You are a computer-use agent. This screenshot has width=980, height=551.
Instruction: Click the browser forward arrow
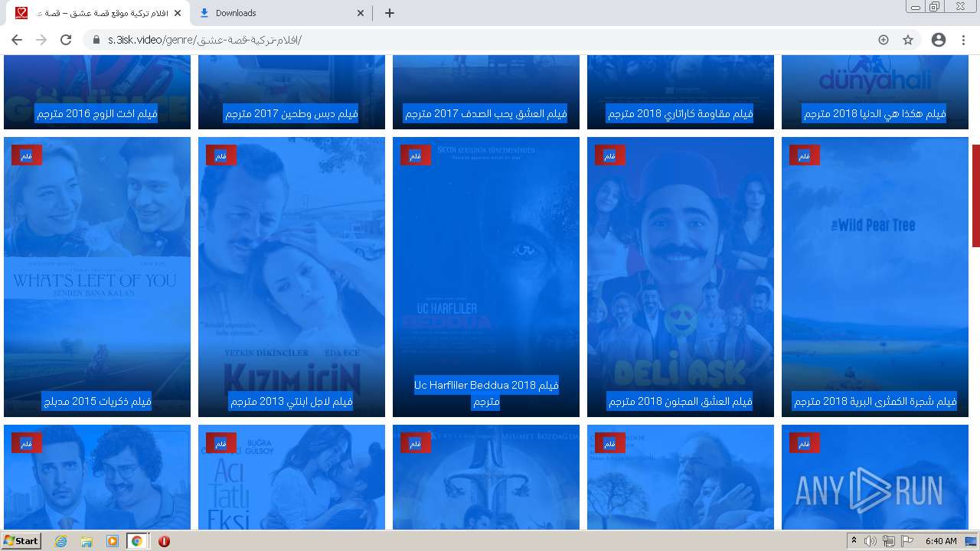pyautogui.click(x=41, y=40)
